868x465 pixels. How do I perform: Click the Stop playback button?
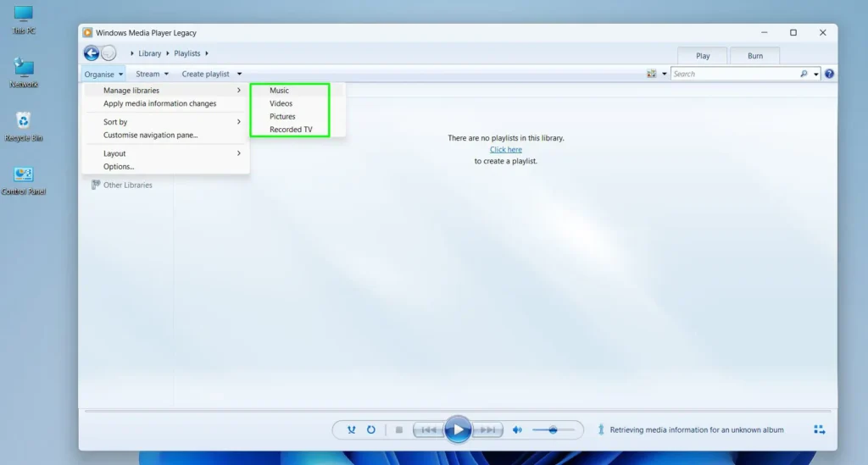tap(398, 429)
